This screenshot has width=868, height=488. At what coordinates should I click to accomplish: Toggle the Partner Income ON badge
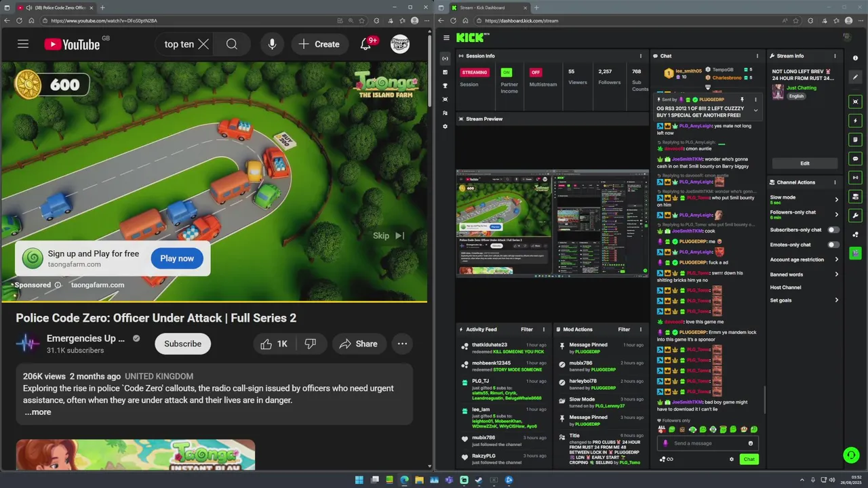click(506, 73)
